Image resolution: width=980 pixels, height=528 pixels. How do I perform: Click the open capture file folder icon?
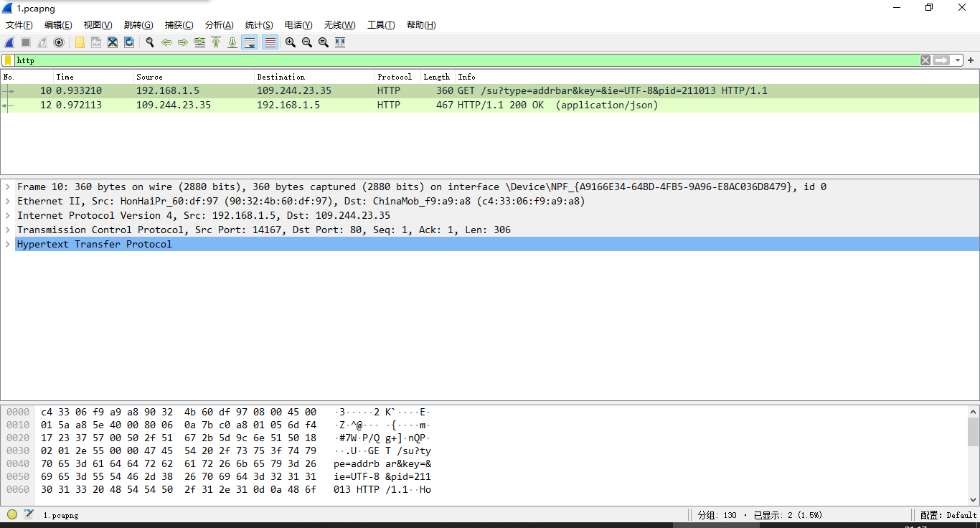pos(80,42)
